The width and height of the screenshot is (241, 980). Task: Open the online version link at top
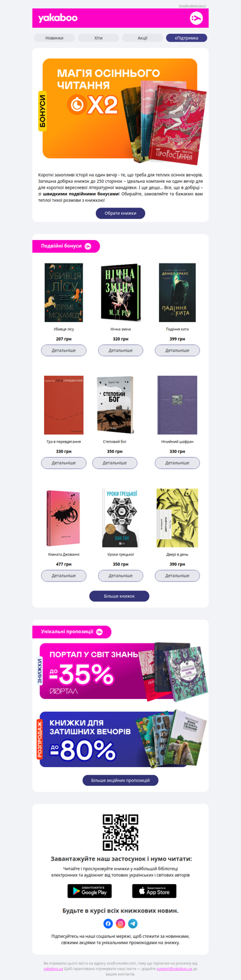[x=192, y=5]
